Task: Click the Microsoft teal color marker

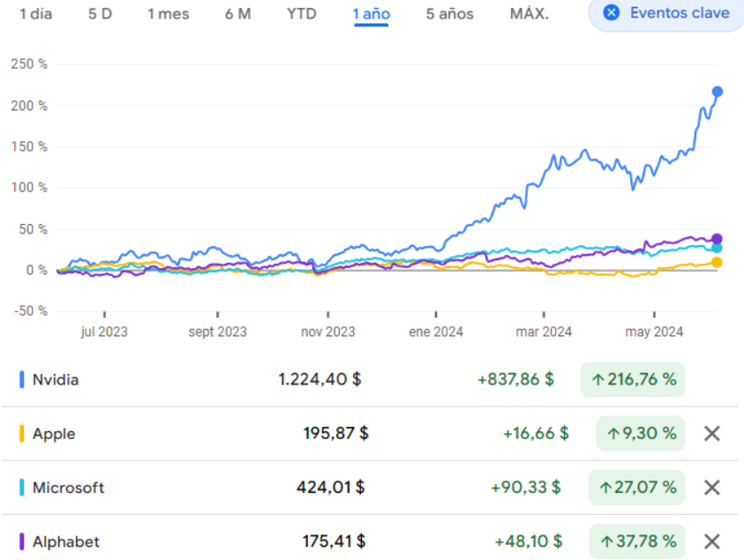Action: 21,488
